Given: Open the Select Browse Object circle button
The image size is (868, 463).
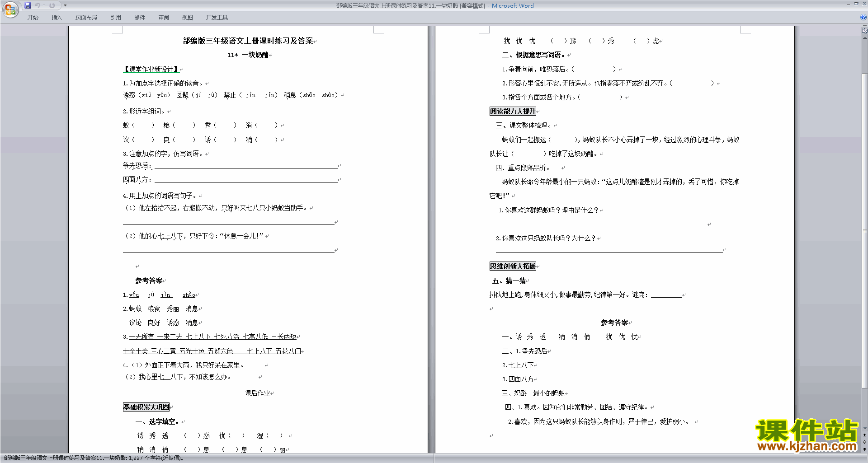Looking at the screenshot, I should pyautogui.click(x=864, y=442).
